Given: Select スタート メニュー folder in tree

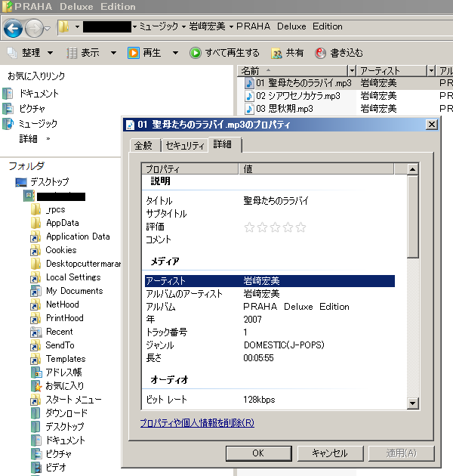Looking at the screenshot, I should (x=73, y=400).
